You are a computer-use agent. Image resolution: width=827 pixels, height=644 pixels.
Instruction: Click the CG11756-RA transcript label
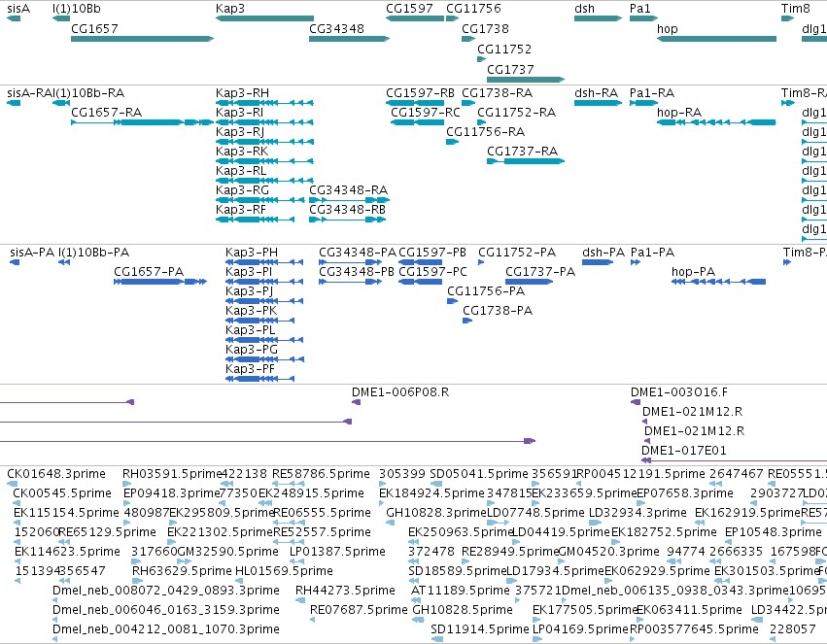[x=485, y=132]
